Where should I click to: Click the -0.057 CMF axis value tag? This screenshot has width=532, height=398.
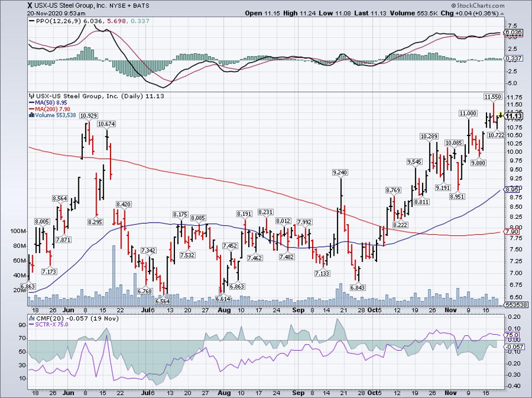[514, 347]
